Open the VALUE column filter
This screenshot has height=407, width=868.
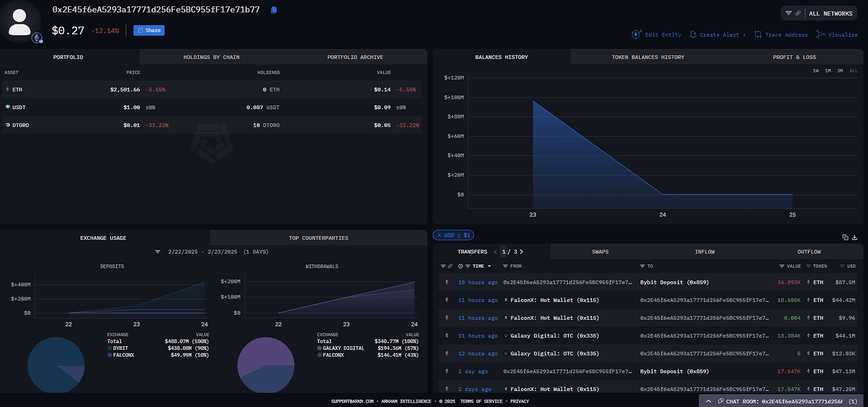pos(782,266)
